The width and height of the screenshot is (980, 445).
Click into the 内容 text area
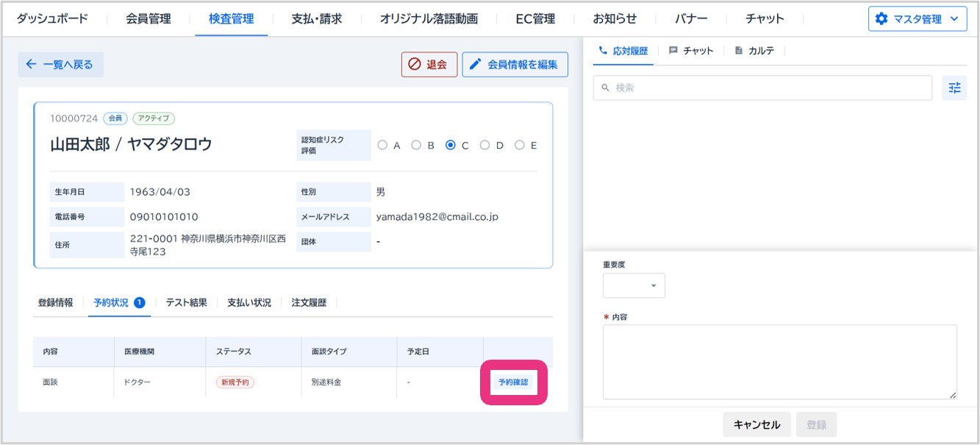(779, 362)
